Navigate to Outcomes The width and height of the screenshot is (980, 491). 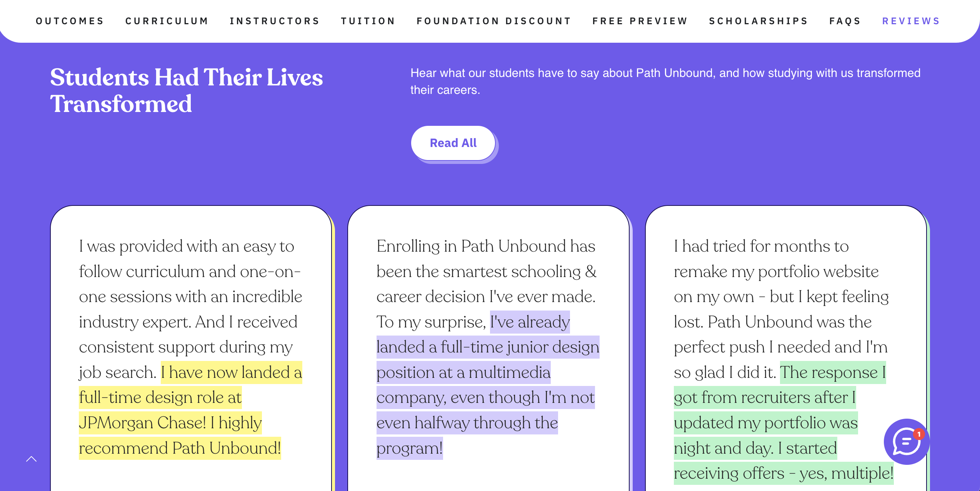click(x=70, y=21)
